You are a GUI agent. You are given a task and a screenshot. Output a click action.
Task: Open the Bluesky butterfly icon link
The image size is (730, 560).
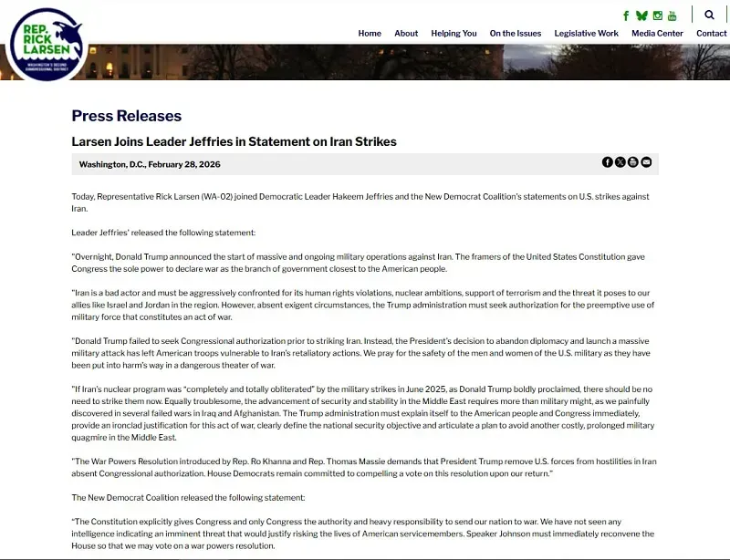tap(641, 16)
